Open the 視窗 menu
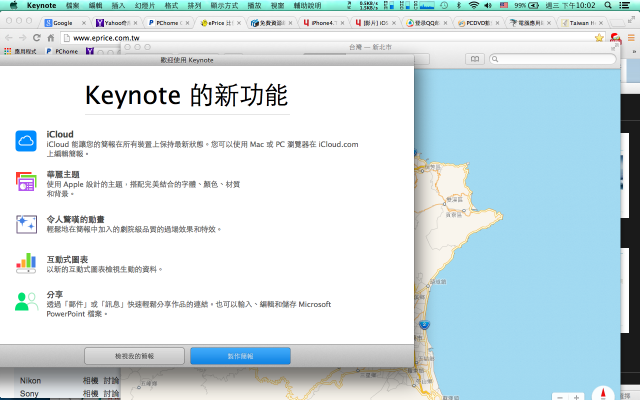Image resolution: width=640 pixels, height=400 pixels. (x=277, y=5)
